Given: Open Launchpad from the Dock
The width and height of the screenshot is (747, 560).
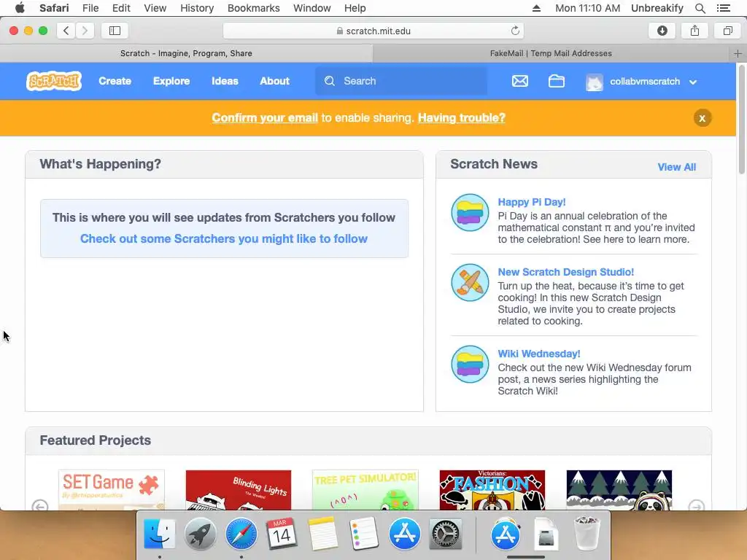Looking at the screenshot, I should click(200, 533).
